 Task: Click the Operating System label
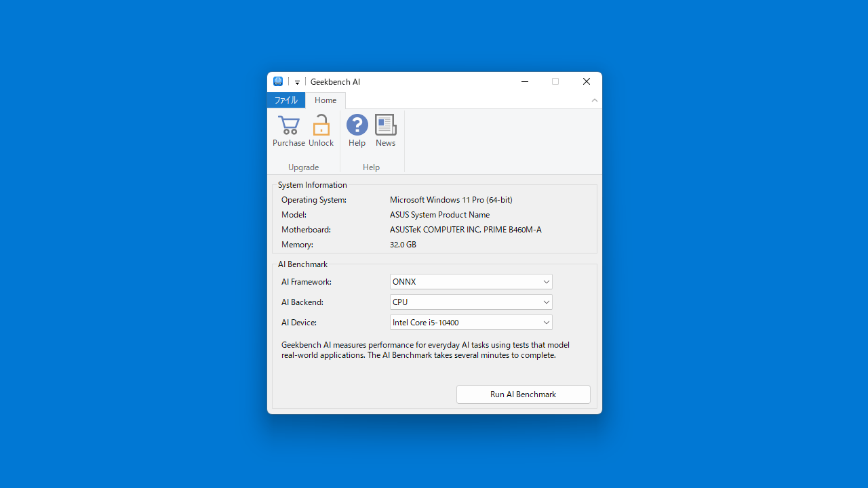pyautogui.click(x=314, y=200)
